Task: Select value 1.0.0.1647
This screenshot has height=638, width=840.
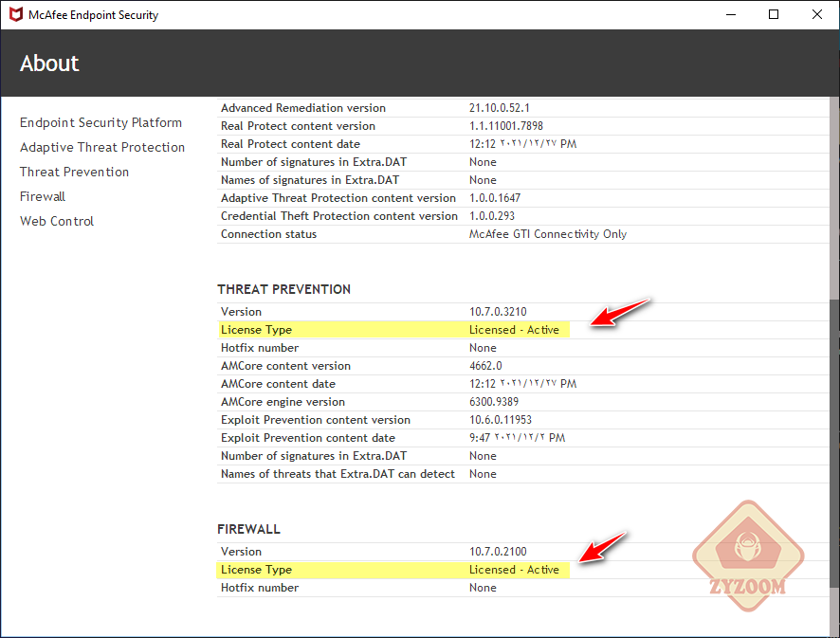Action: tap(495, 198)
